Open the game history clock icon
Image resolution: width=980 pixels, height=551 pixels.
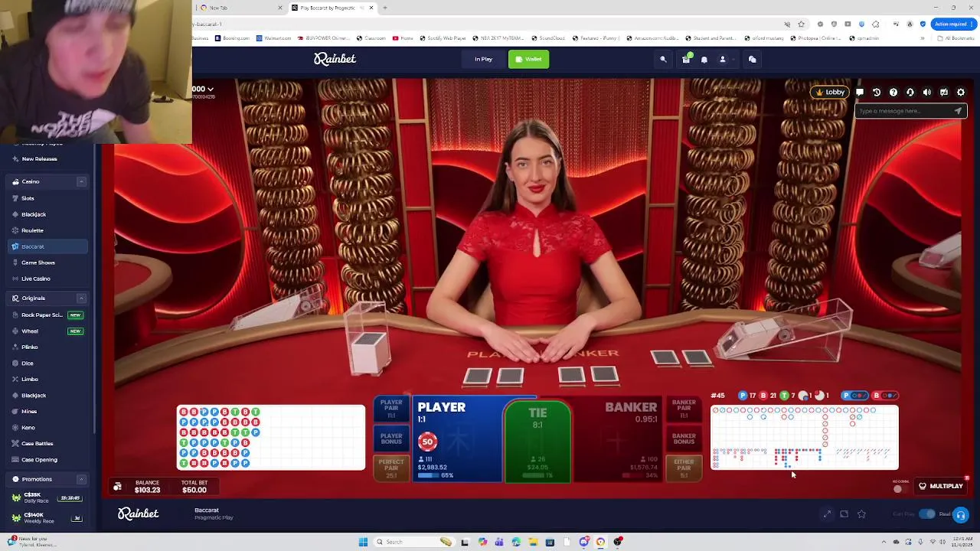click(x=877, y=92)
